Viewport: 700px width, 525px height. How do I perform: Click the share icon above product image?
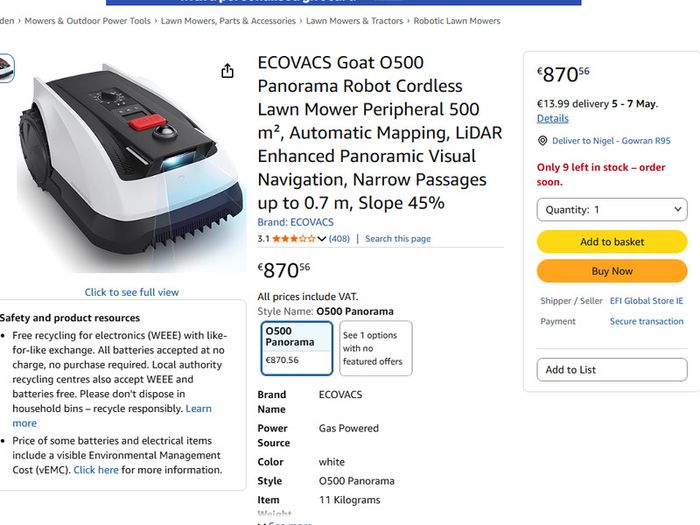point(227,71)
